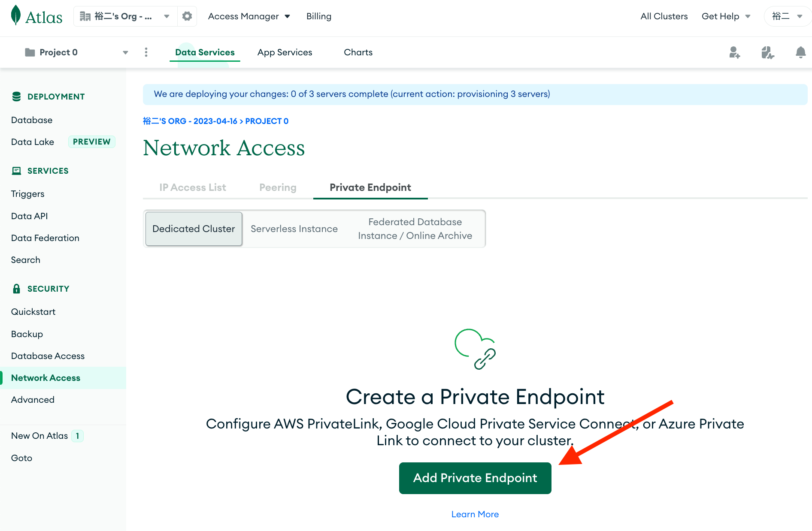Open the vertical ellipsis project menu
Viewport: 812px width, 531px height.
tap(146, 52)
